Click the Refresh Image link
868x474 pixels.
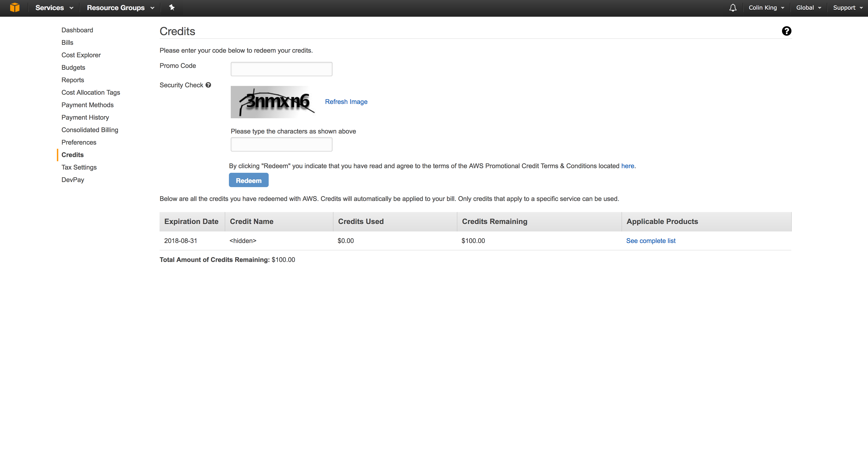(346, 102)
